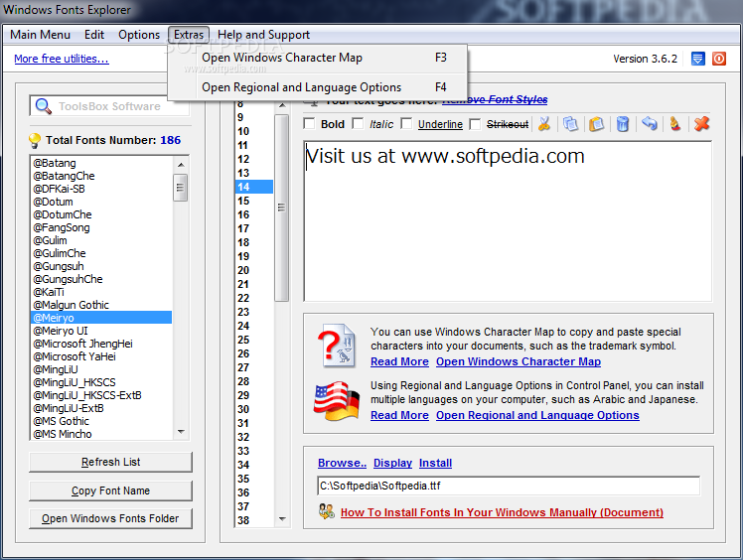Click the blue undo arrow icon
Image resolution: width=743 pixels, height=560 pixels.
(650, 124)
